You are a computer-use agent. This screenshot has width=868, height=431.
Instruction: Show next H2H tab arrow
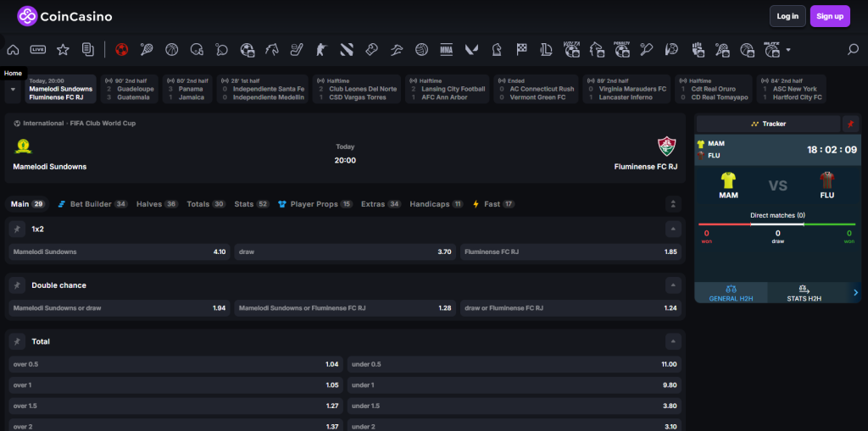[856, 293]
